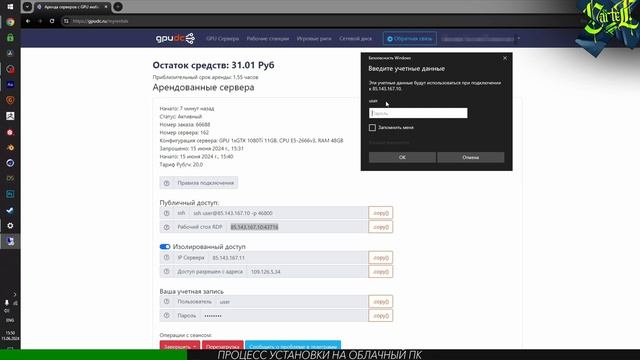This screenshot has width=640, height=360.
Task: Open Chrome tab search dropdown
Action: (x=27, y=7)
